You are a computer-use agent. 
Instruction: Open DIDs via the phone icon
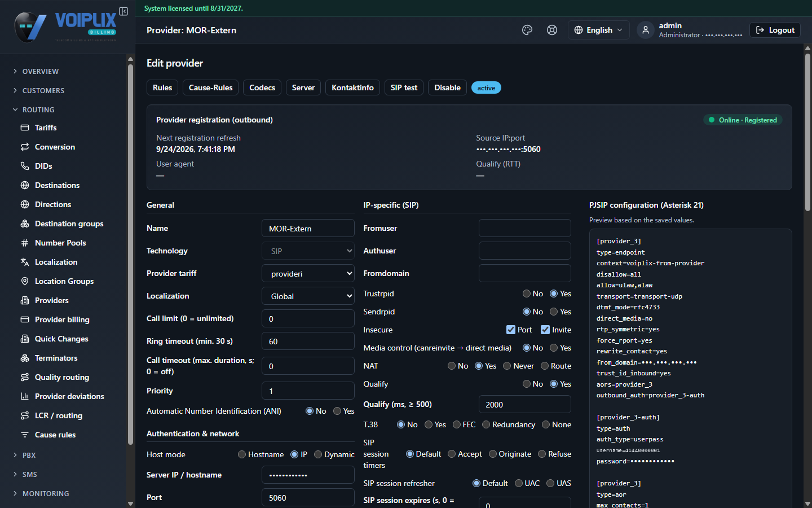tap(25, 166)
